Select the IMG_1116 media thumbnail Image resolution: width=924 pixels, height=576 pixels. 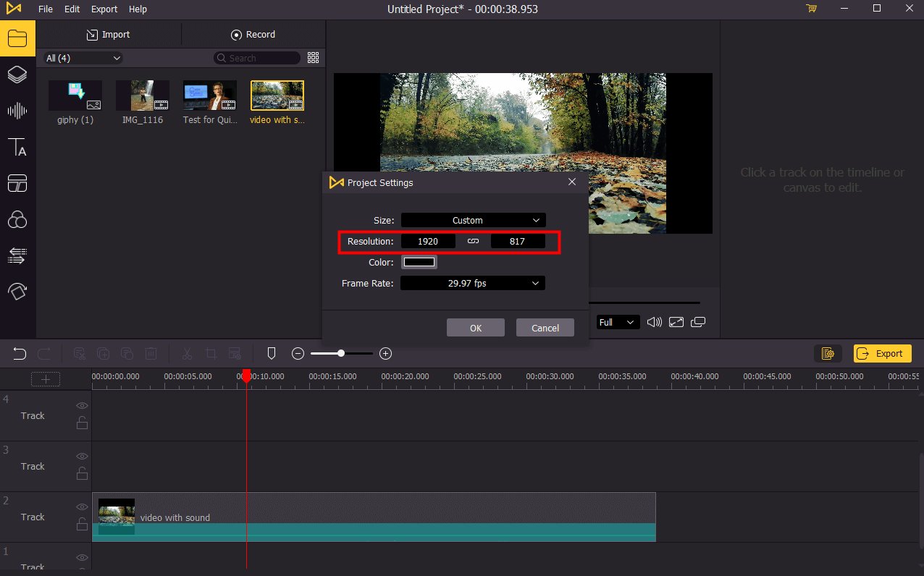click(x=143, y=96)
